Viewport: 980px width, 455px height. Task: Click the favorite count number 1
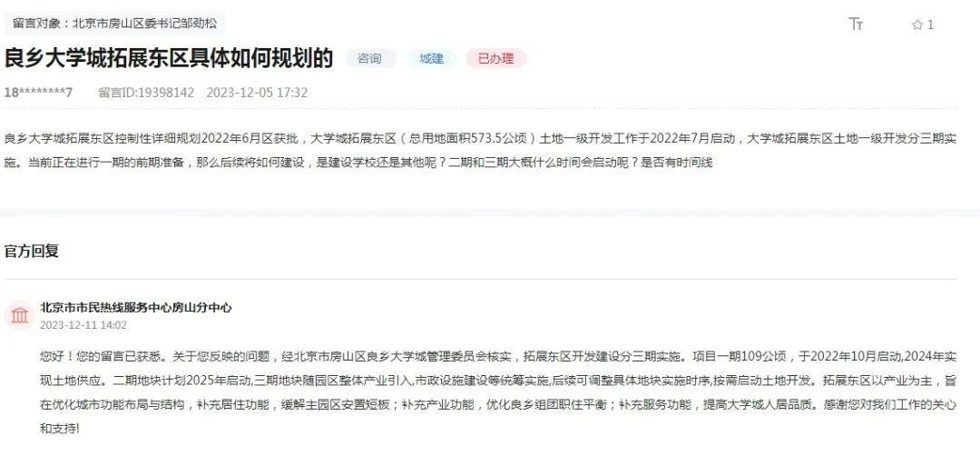[x=931, y=25]
